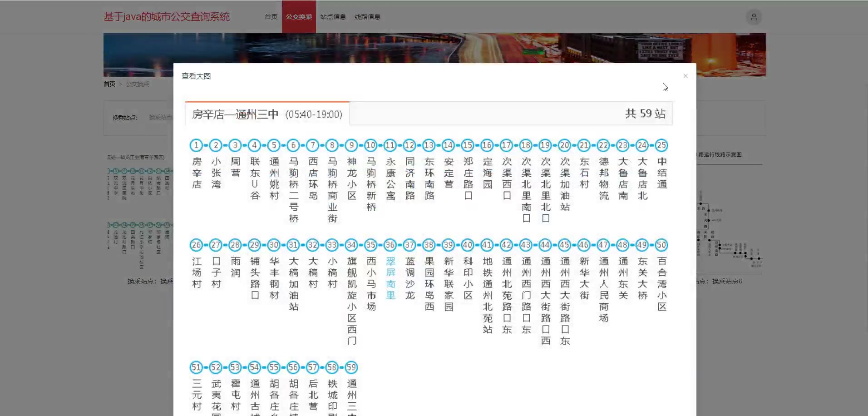
Task: Click station number 29 circle
Action: [x=254, y=245]
